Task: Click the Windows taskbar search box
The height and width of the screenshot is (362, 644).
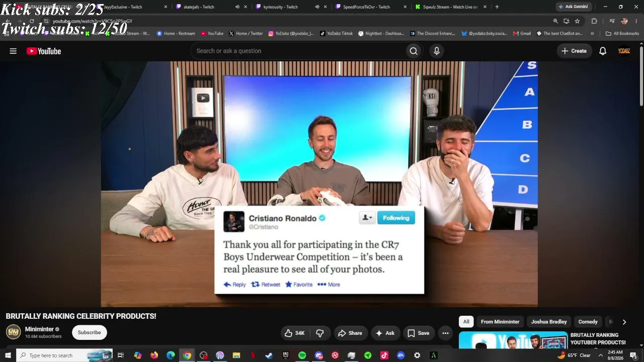Action: 64,355
